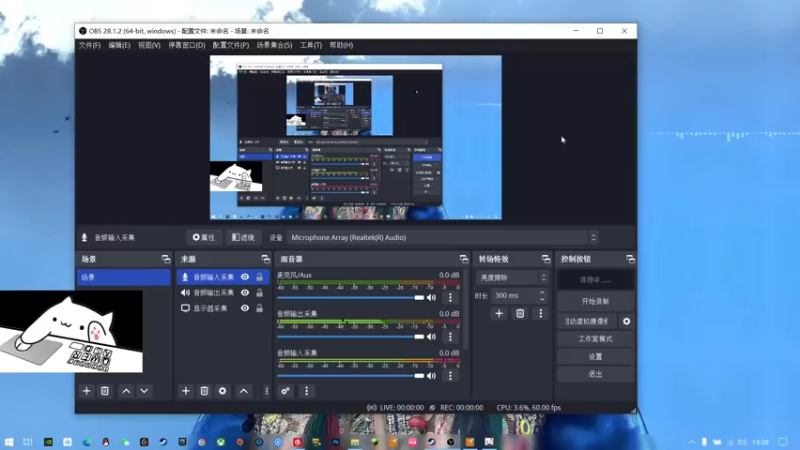Open the 视图(V) menu
Screen dimensions: 800x450
pyautogui.click(x=149, y=45)
